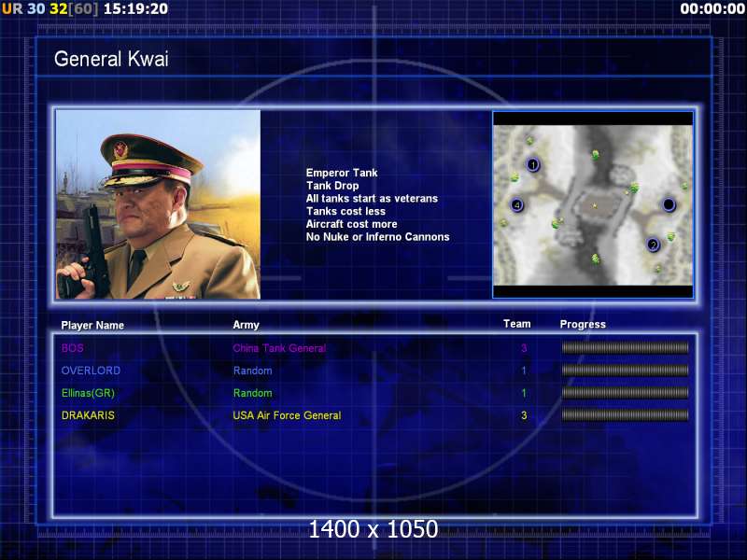The height and width of the screenshot is (560, 747).
Task: Click the Tanks cost less line
Action: click(x=345, y=212)
